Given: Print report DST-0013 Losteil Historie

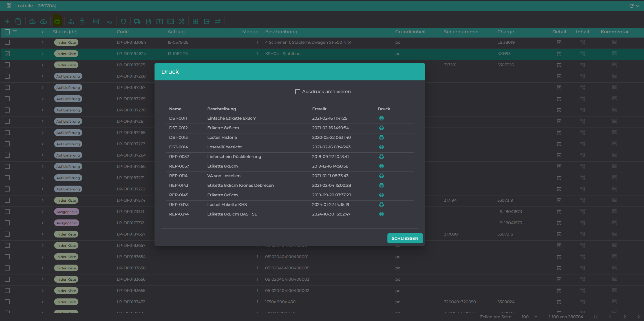Looking at the screenshot, I should [x=381, y=137].
